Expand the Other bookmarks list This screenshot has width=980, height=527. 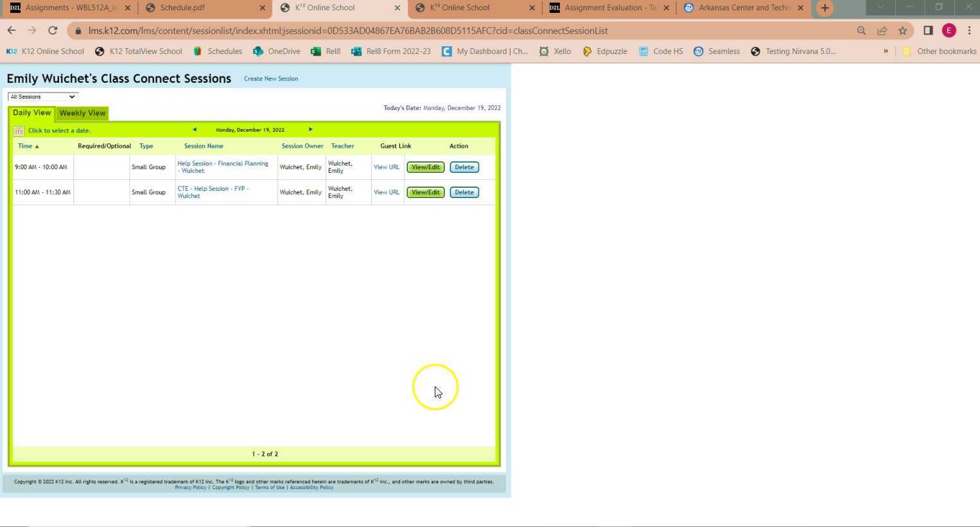(x=940, y=51)
